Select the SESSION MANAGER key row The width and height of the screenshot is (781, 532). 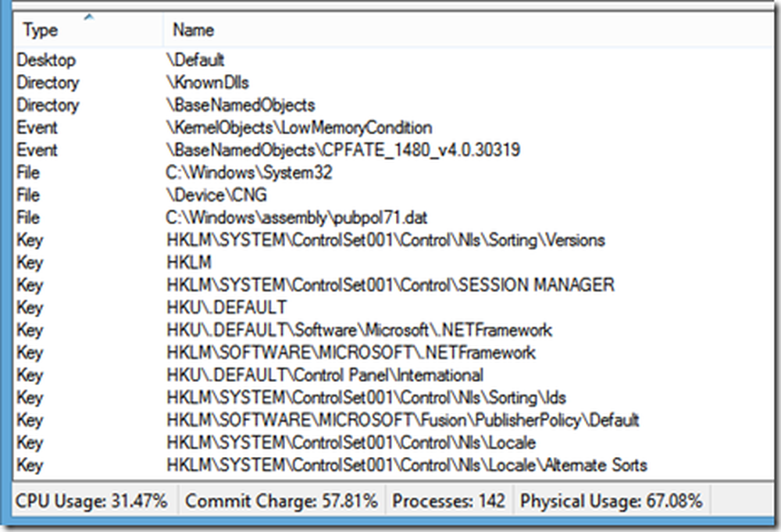tap(390, 285)
